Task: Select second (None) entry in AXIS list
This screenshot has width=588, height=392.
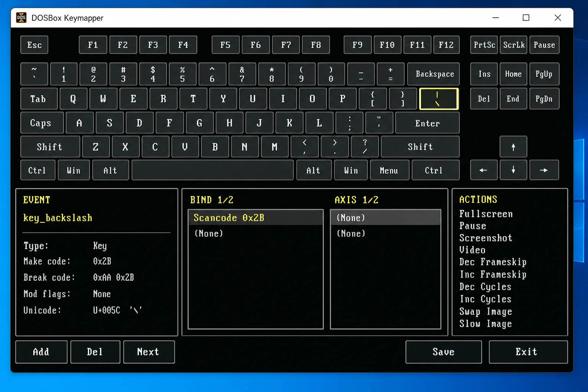Action: coord(385,234)
